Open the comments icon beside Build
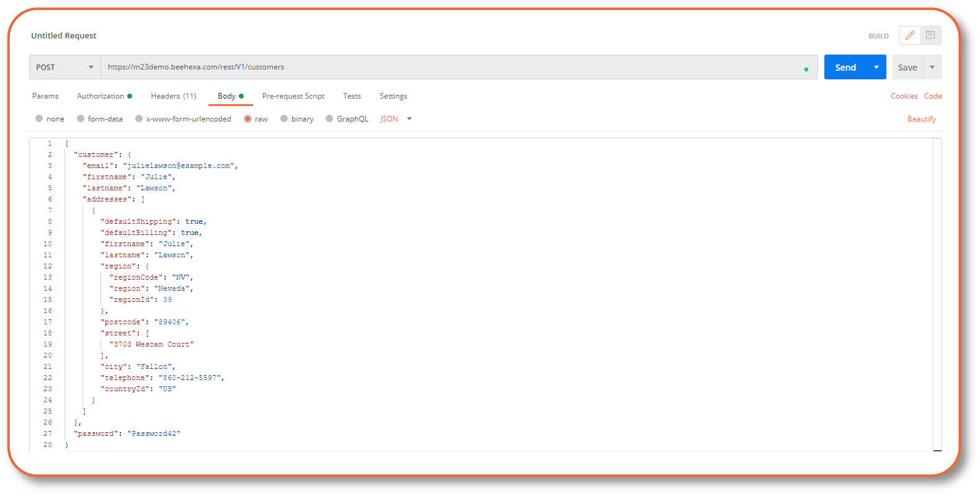The height and width of the screenshot is (496, 980). click(x=930, y=35)
